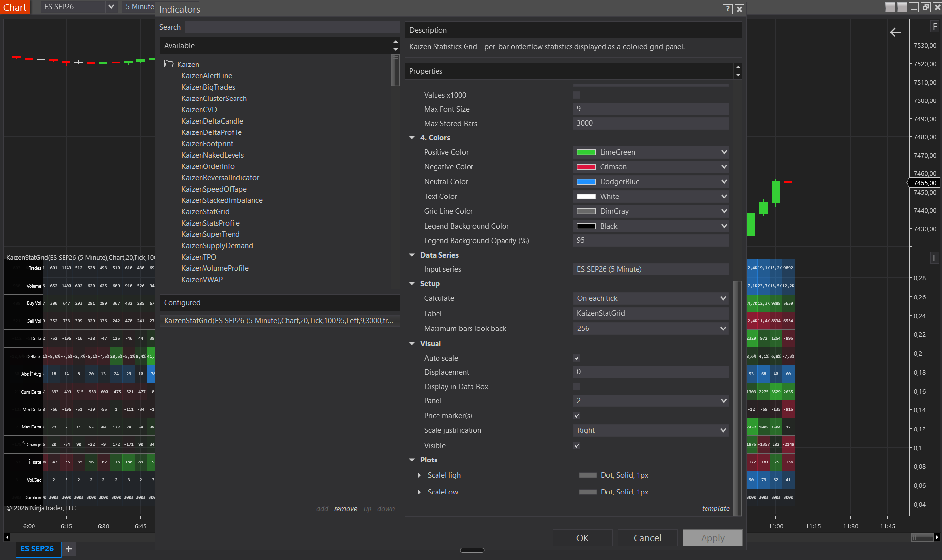
Task: Select KaizenCVD indicator
Action: 199,110
